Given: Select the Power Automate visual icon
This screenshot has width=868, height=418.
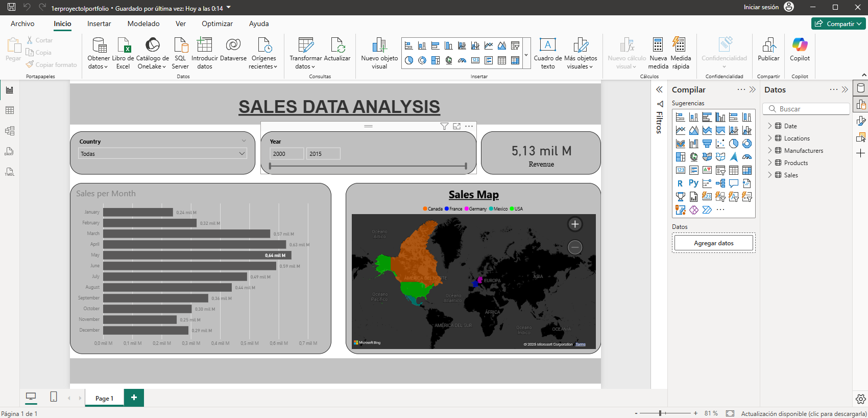Looking at the screenshot, I should click(707, 210).
